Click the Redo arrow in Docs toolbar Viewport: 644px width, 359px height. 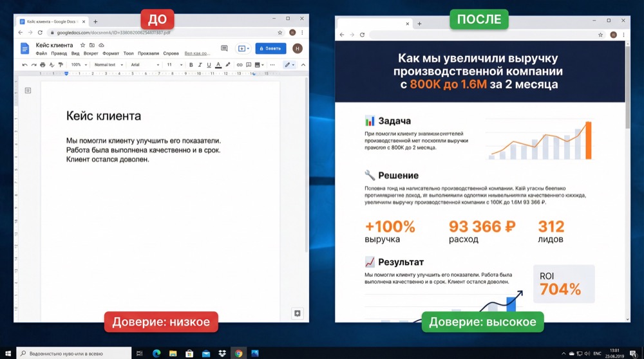[x=33, y=65]
